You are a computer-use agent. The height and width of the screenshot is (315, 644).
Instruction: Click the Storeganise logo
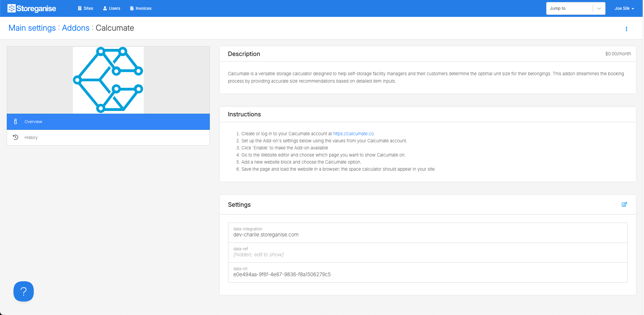(32, 8)
